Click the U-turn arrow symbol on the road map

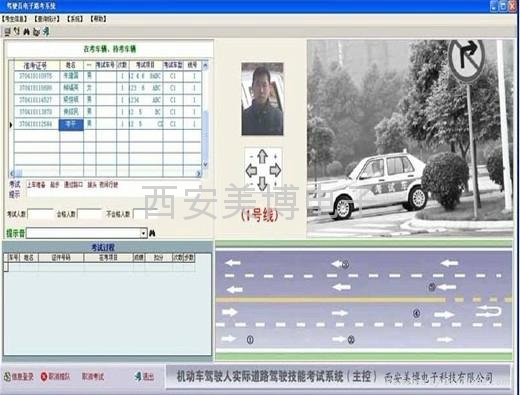(x=488, y=312)
